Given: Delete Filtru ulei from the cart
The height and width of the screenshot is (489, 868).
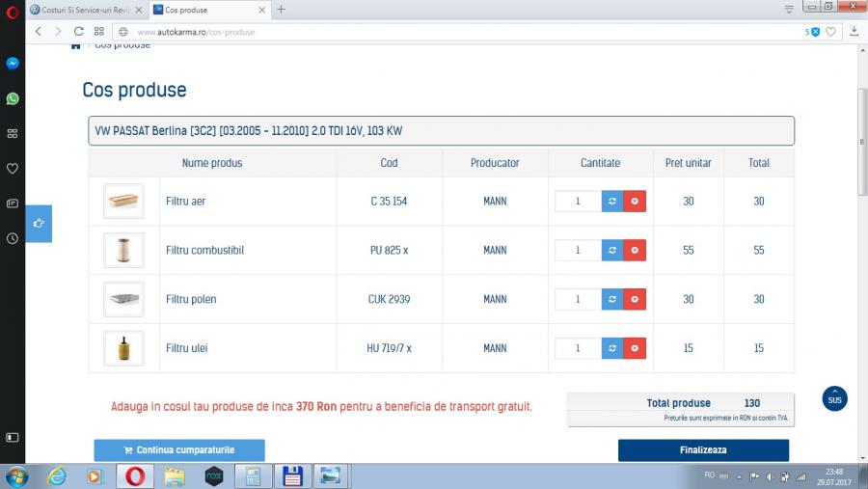Looking at the screenshot, I should point(635,348).
